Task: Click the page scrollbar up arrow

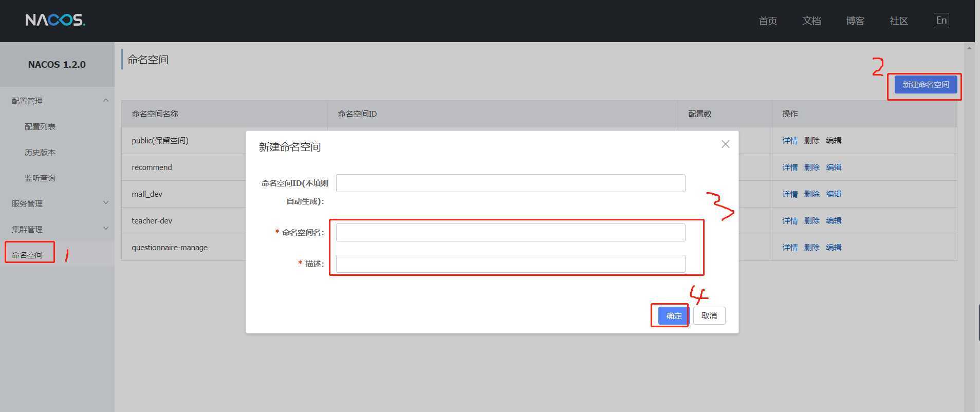Action: pos(969,48)
